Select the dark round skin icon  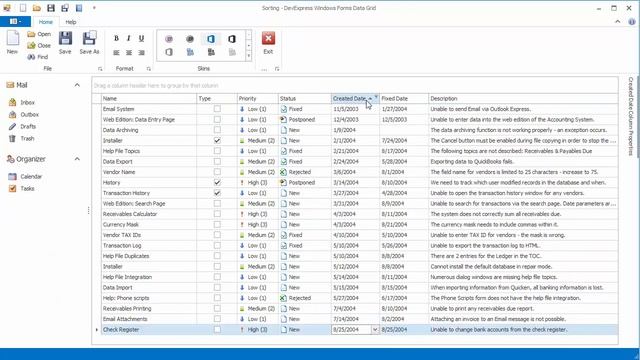point(190,39)
